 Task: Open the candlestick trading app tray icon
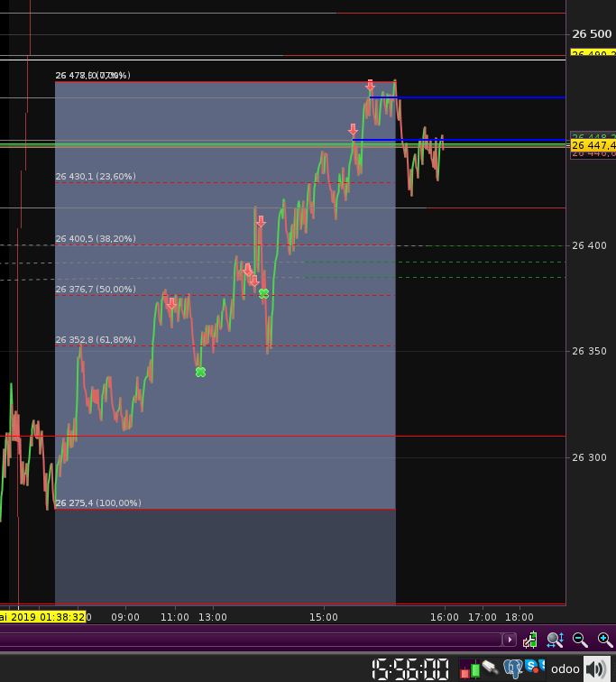[x=470, y=669]
